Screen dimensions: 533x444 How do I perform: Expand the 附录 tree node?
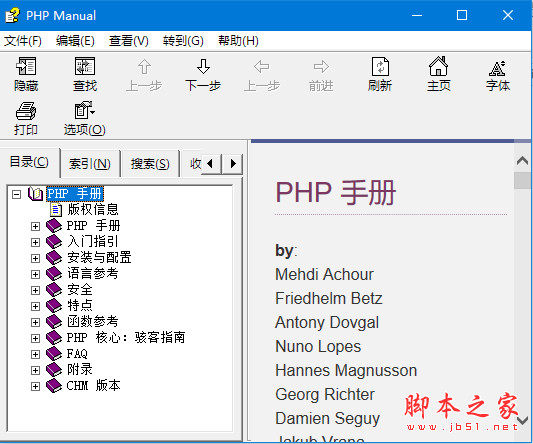(35, 371)
